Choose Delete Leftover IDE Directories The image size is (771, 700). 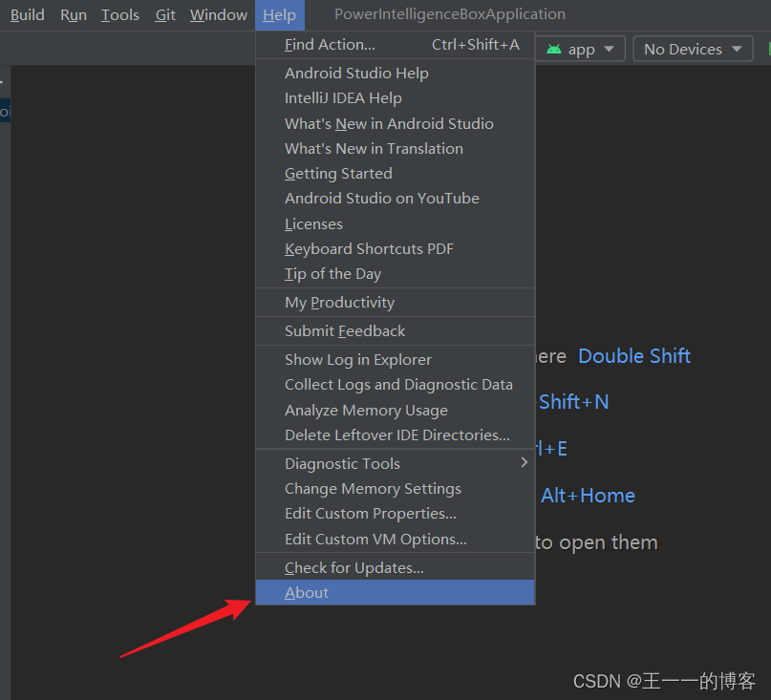(x=395, y=435)
